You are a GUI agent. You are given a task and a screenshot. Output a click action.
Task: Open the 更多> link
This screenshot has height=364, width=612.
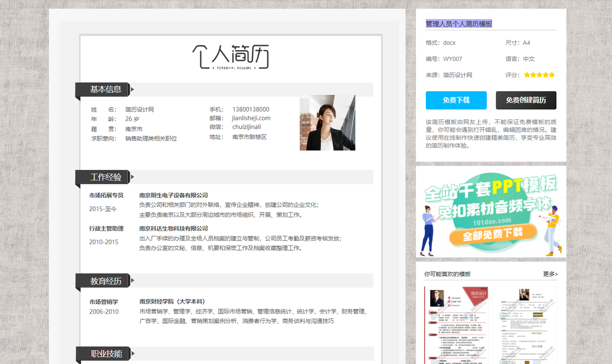pyautogui.click(x=550, y=274)
